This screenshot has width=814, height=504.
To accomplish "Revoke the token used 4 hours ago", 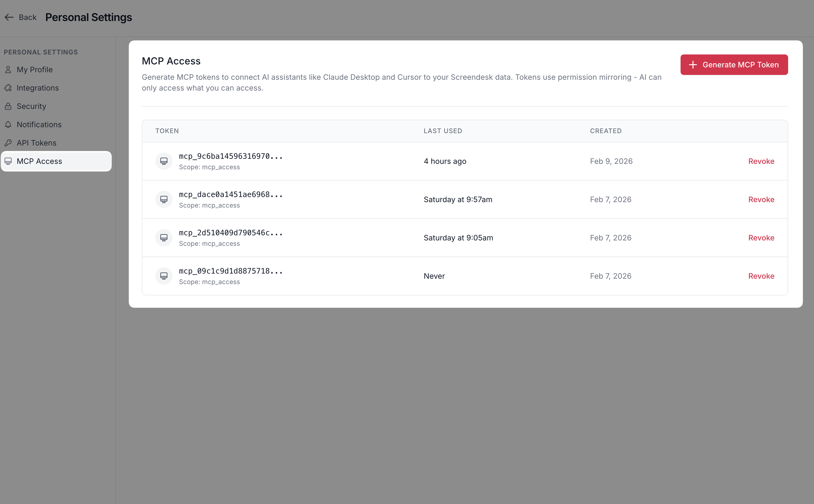I will (761, 161).
